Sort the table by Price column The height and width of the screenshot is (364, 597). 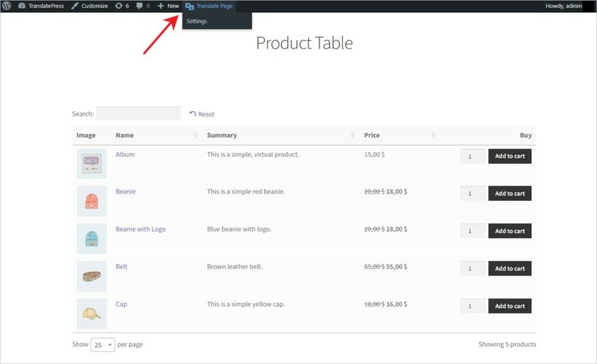tap(433, 135)
